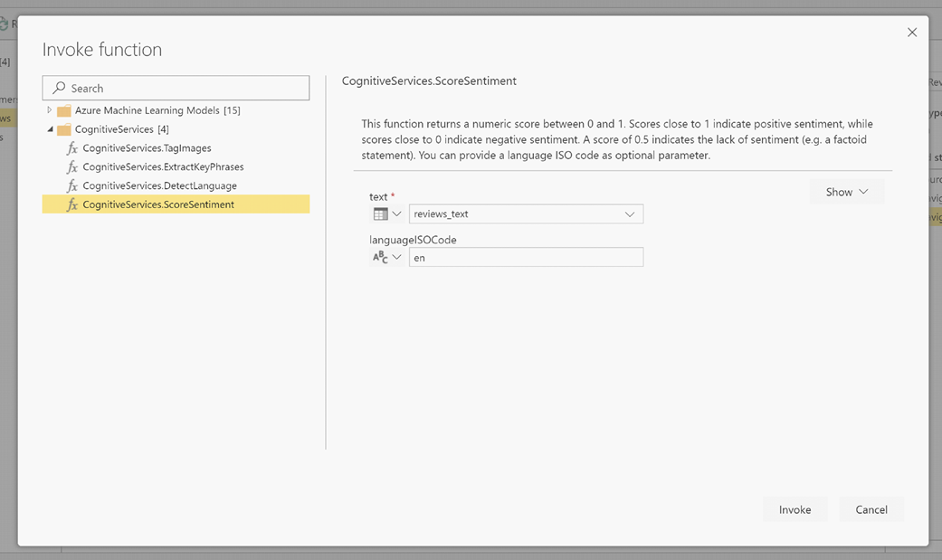Viewport: 942px width, 560px height.
Task: Click the magnifier icon in Search box
Action: point(59,88)
